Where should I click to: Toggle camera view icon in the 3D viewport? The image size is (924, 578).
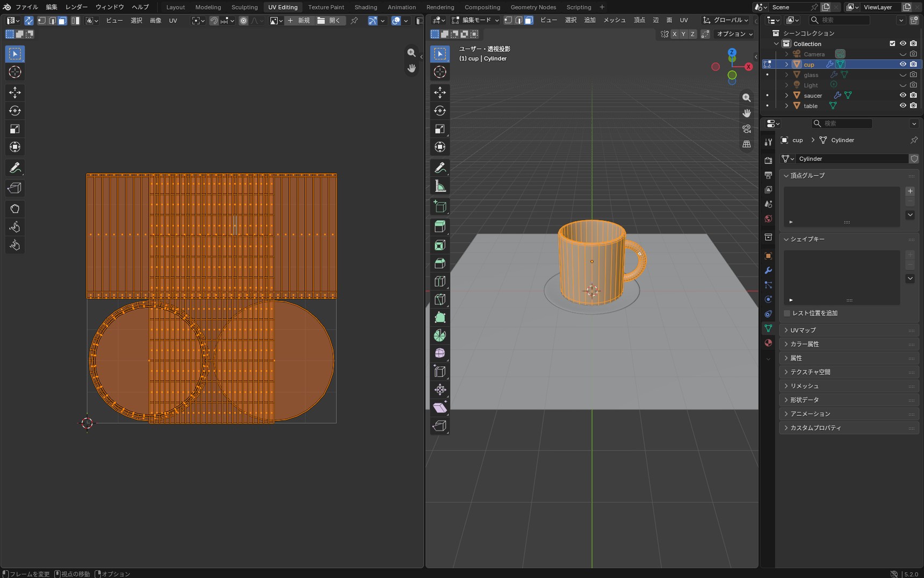(x=747, y=128)
